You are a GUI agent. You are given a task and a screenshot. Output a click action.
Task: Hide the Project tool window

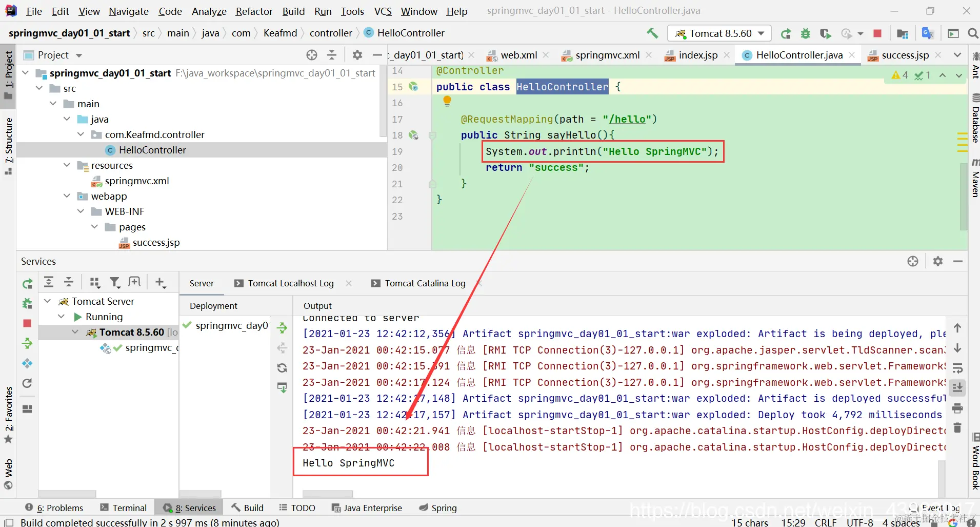tap(377, 55)
